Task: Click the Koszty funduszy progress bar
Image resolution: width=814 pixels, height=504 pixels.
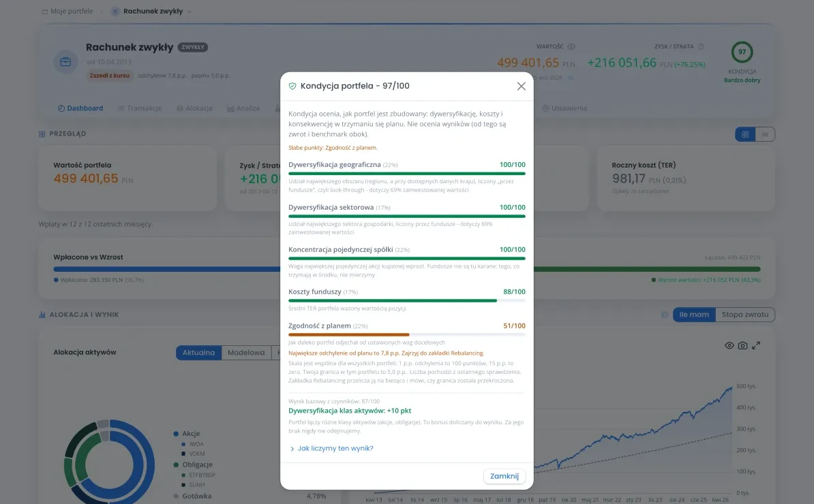Action: coord(407,301)
